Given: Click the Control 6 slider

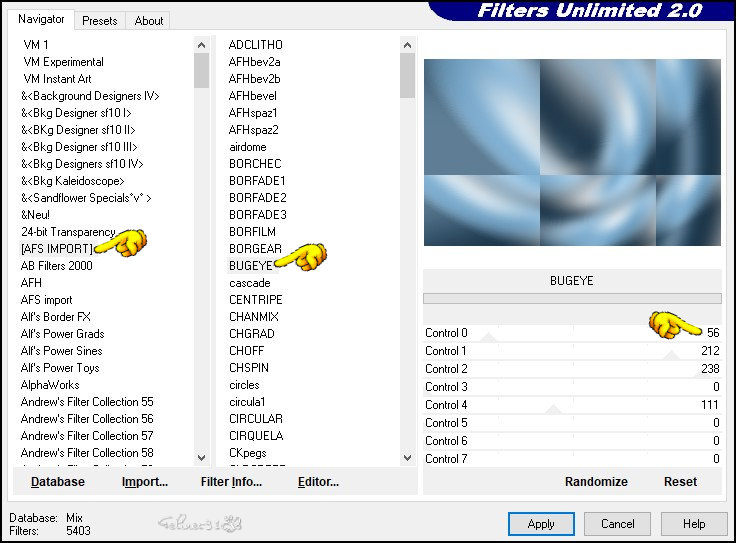Looking at the screenshot, I should (x=572, y=441).
